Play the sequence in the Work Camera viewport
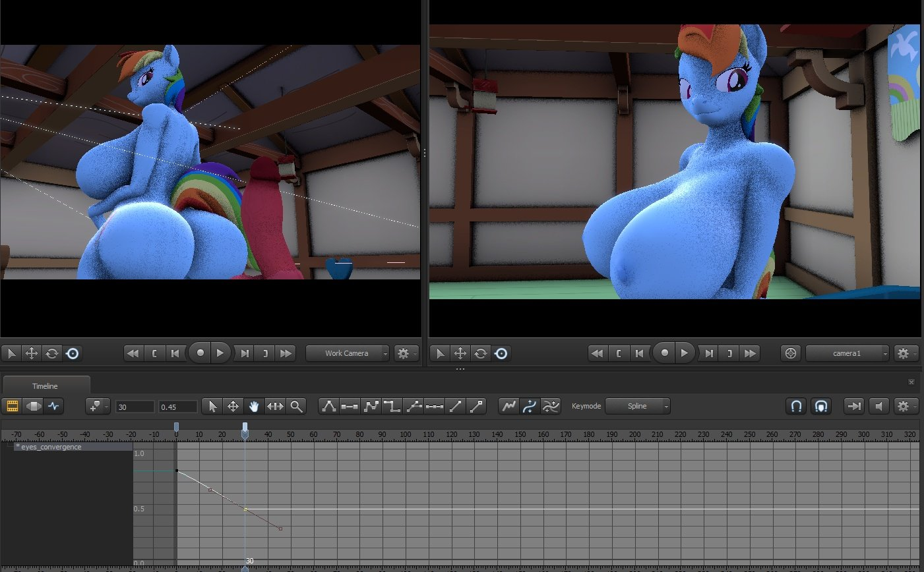Screen dimensions: 924x572 [221, 353]
